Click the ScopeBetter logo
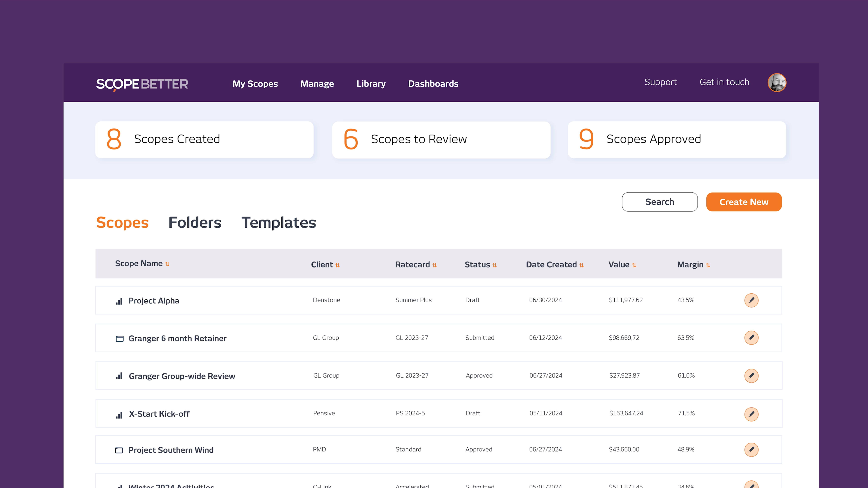This screenshot has width=868, height=488. (142, 84)
